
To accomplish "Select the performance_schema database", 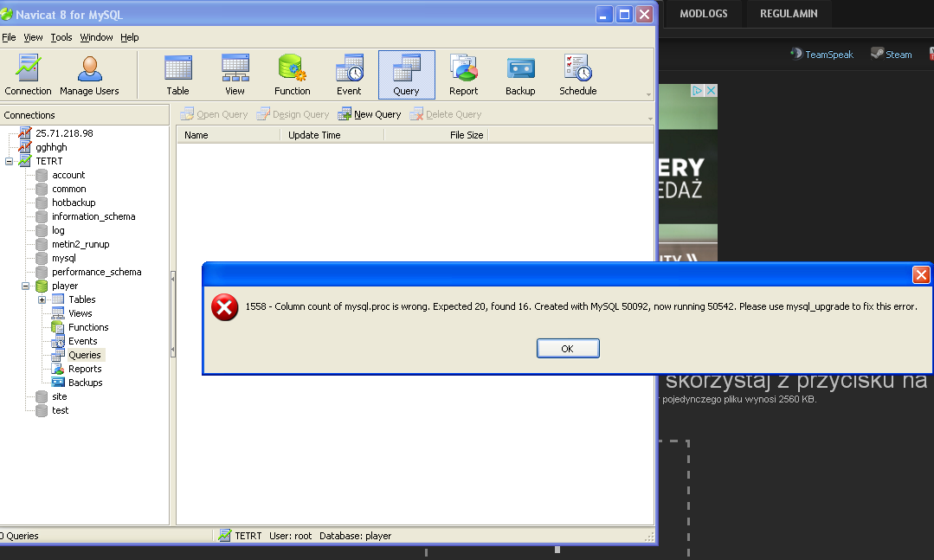I will [96, 272].
